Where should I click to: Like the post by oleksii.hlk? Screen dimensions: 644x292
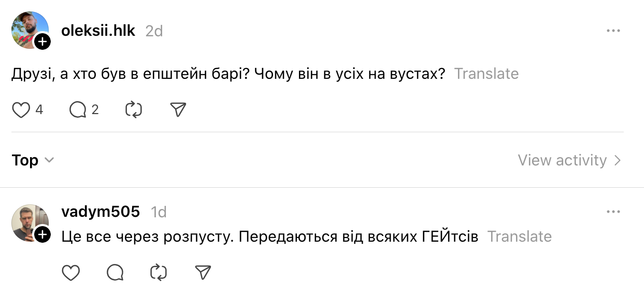coord(21,110)
